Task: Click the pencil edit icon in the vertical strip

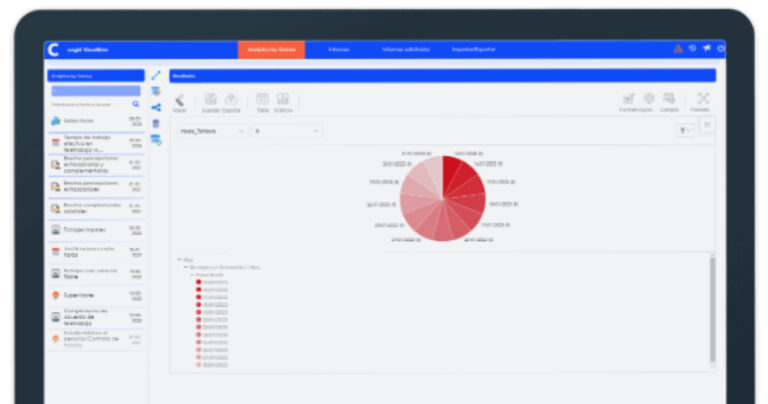Action: coord(156,75)
